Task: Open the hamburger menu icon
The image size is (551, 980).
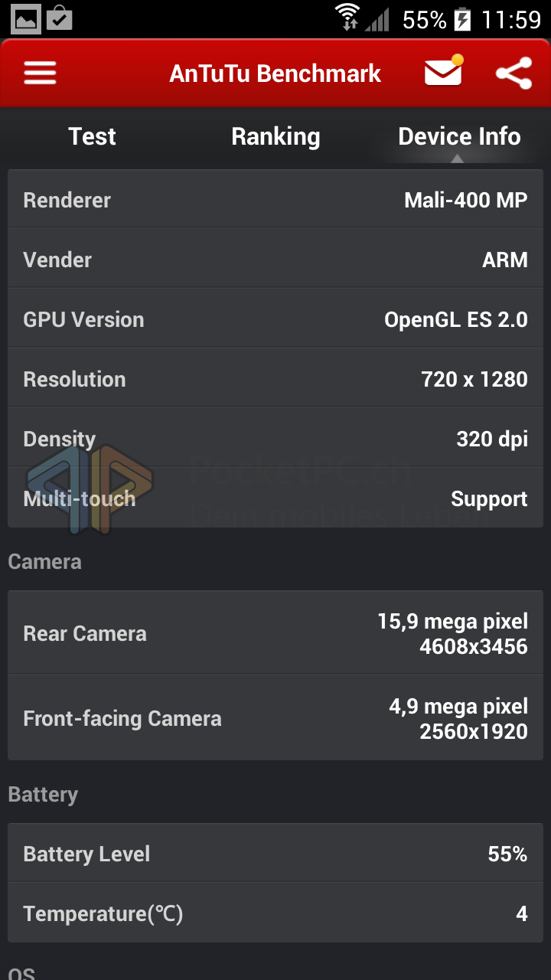Action: coord(40,73)
